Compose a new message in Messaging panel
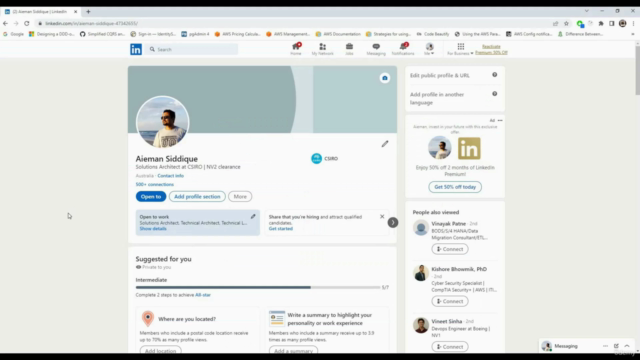Image resolution: width=640 pixels, height=360 pixels. (x=616, y=346)
